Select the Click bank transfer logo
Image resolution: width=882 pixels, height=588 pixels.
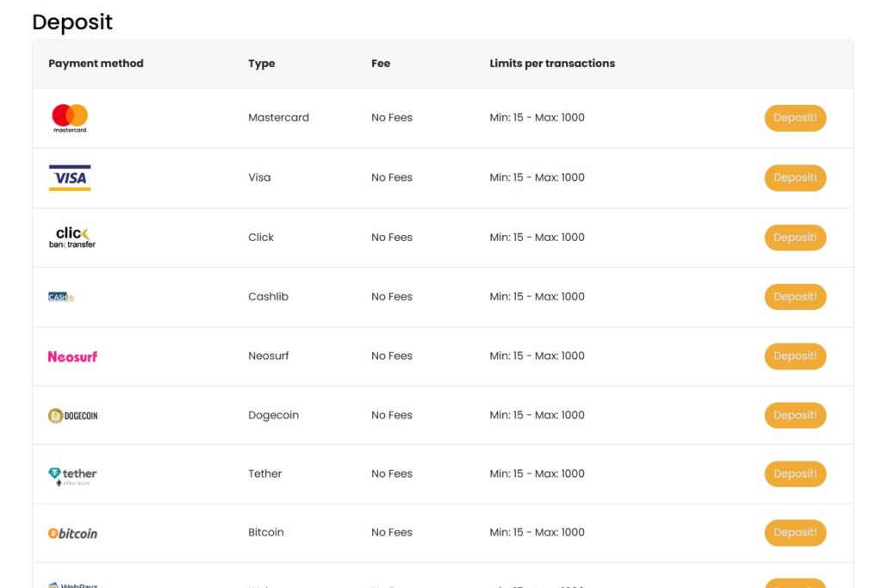72,237
